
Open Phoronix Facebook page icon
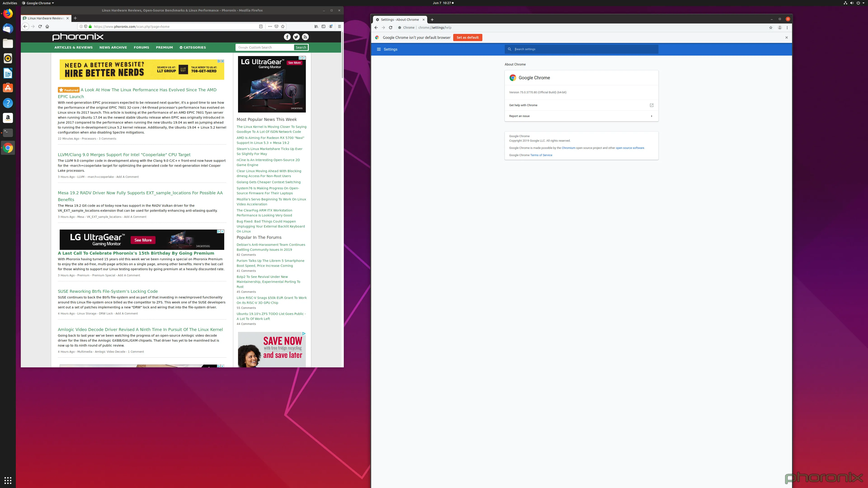[287, 37]
